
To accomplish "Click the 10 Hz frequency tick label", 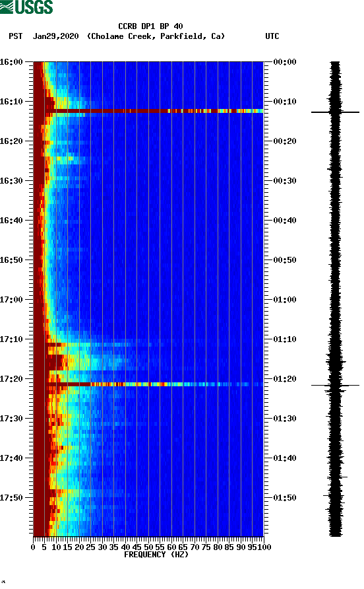I will pos(56,547).
